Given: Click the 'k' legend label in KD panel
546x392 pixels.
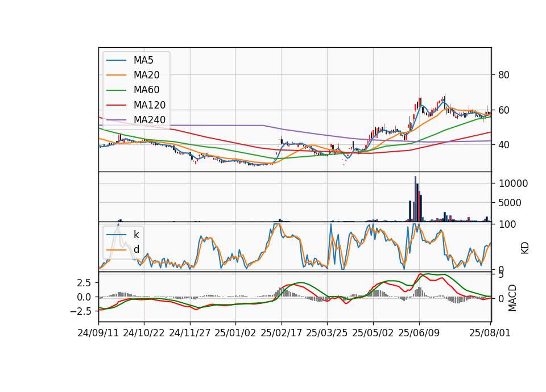Looking at the screenshot, I should click(136, 235).
